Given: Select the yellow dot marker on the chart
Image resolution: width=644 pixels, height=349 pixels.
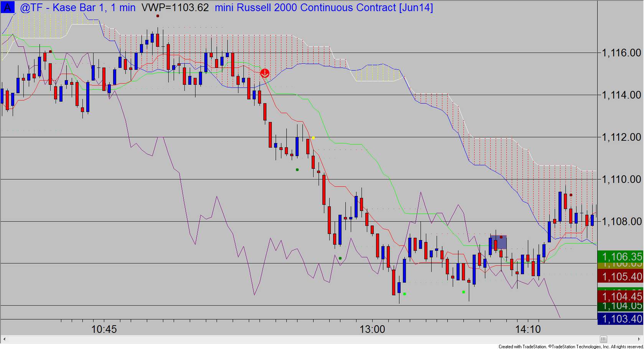Looking at the screenshot, I should 313,138.
